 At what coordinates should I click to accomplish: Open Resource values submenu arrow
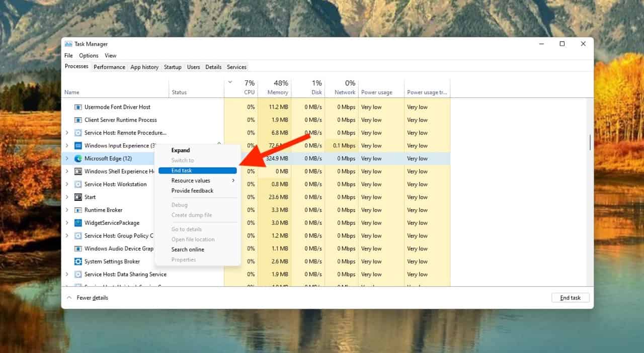click(x=233, y=181)
